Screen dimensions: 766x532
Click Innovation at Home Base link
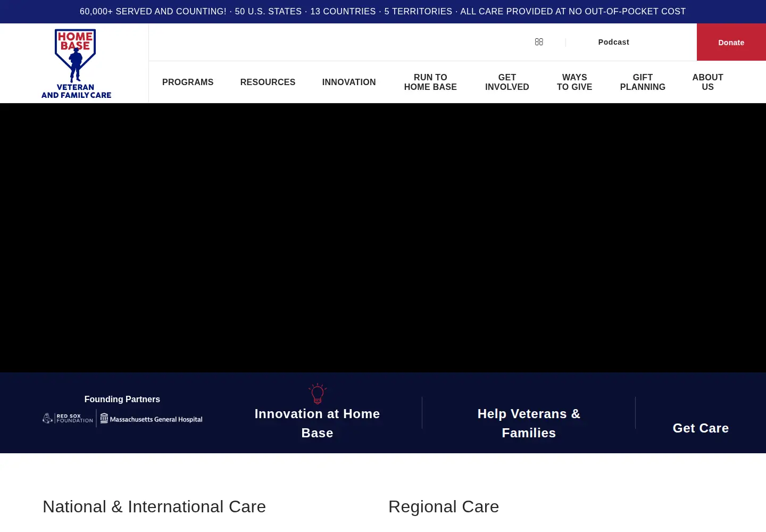point(317,423)
